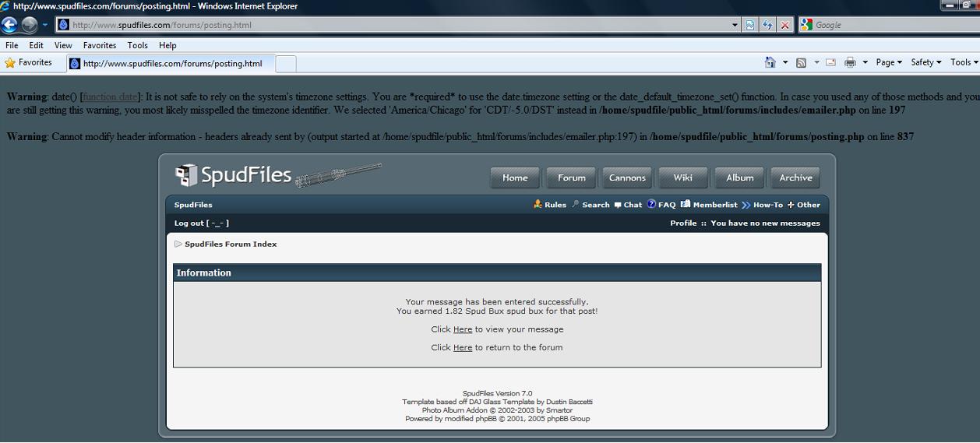Expand the address bar history dropdown
Image resolution: width=980 pixels, height=443 pixels.
coord(735,25)
